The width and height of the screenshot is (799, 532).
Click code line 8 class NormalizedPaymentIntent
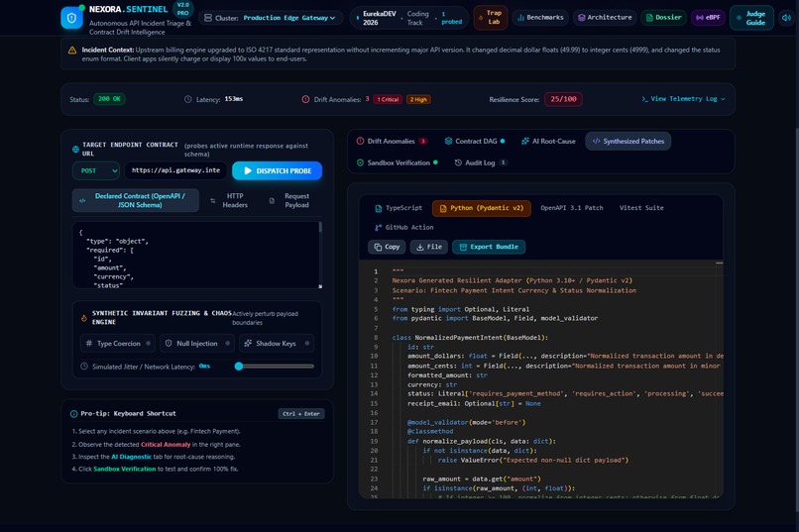(x=470, y=338)
